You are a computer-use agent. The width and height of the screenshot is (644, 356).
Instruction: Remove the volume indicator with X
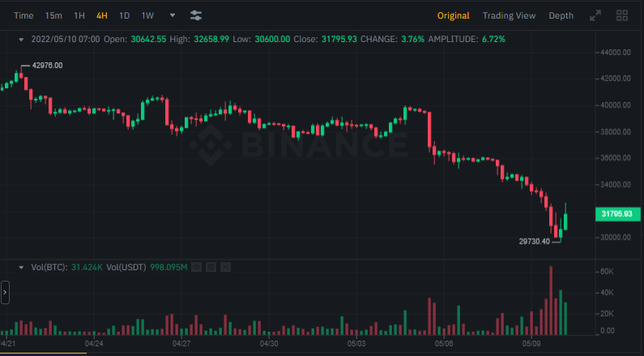pyautogui.click(x=225, y=267)
